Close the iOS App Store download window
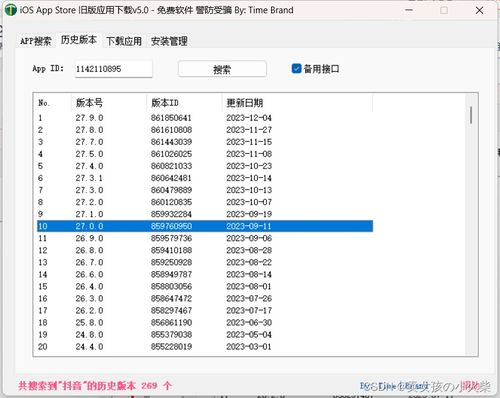 point(479,10)
